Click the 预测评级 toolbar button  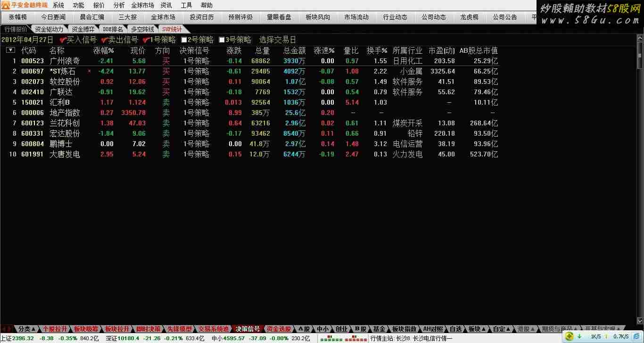click(240, 17)
